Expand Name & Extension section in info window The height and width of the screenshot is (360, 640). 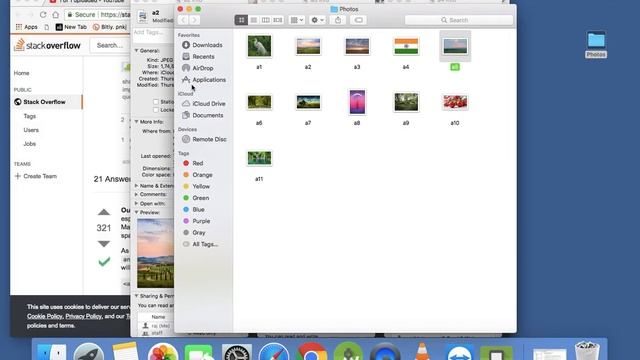tap(136, 186)
